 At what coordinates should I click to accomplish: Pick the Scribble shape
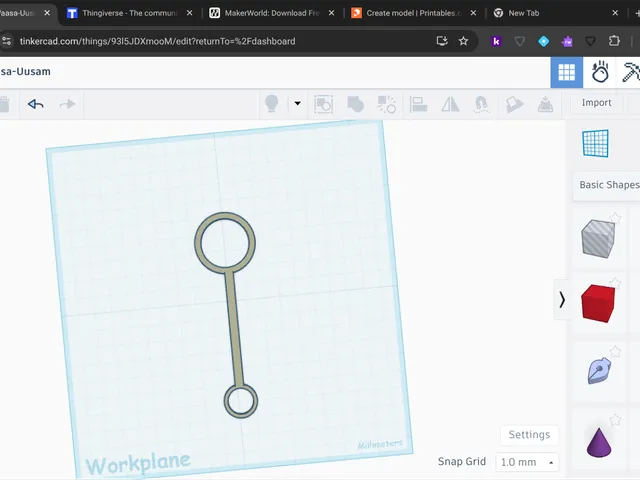(x=599, y=371)
